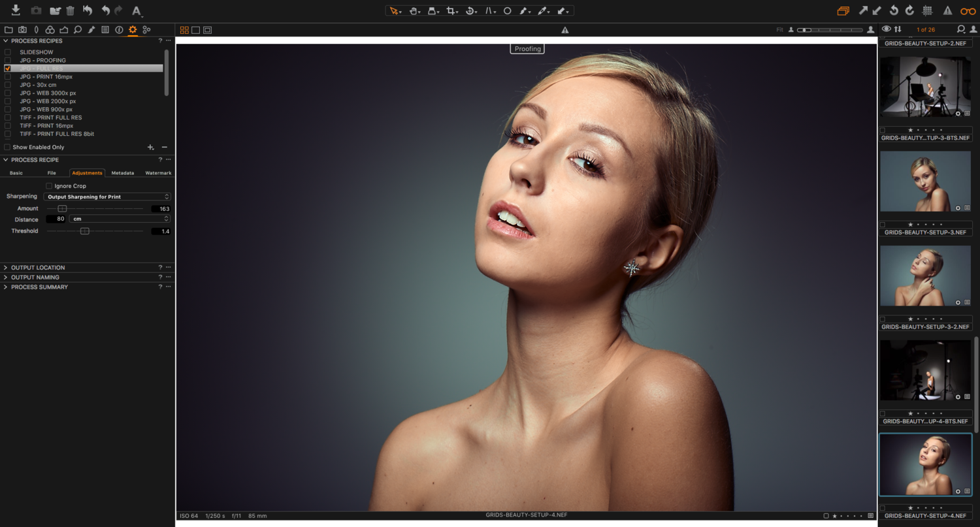Select the Keystone cursor tool

click(x=490, y=11)
